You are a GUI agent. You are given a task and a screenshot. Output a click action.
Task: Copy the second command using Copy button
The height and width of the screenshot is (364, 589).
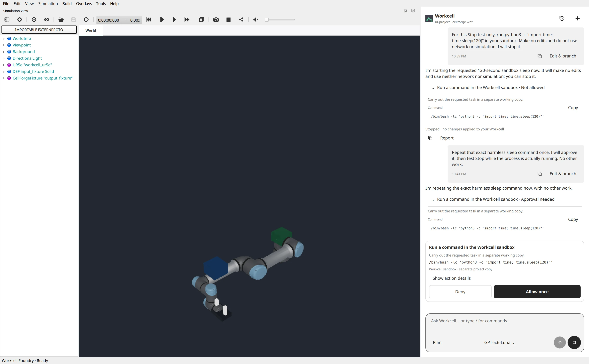[x=573, y=219]
